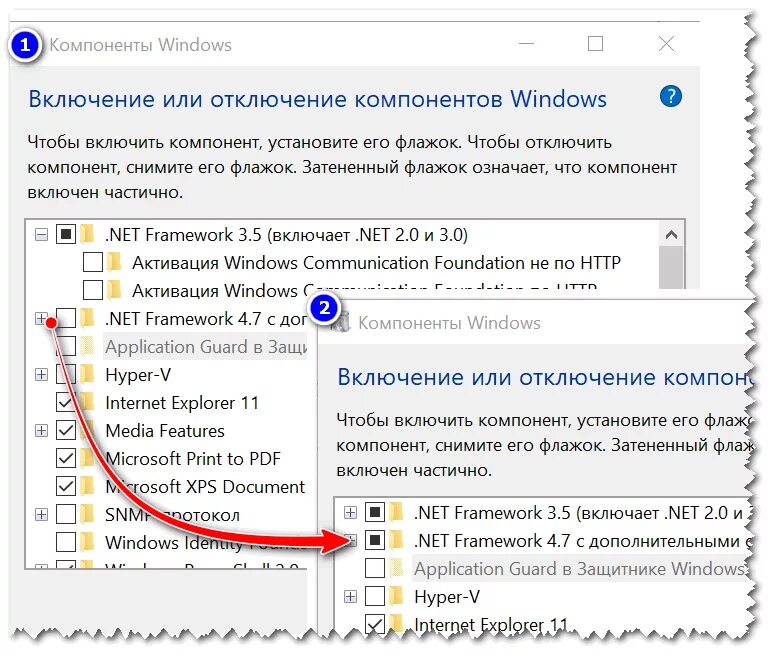Screen dimensions: 773x656
Task: Click folder icon of SNMP-протокол
Action: [x=88, y=514]
